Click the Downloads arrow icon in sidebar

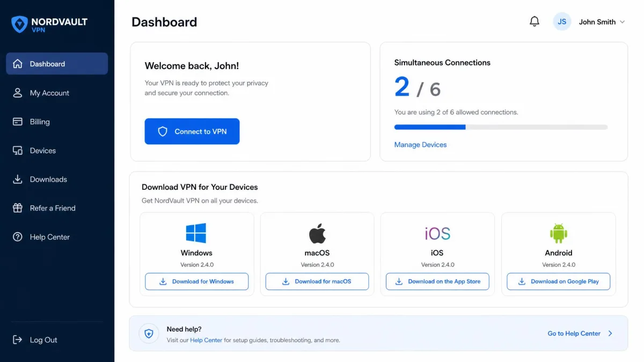click(18, 179)
